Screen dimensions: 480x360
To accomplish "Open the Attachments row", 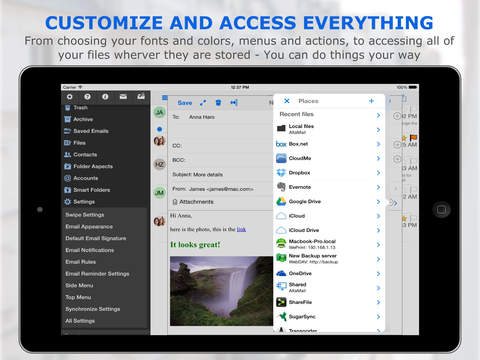I will pos(221,202).
